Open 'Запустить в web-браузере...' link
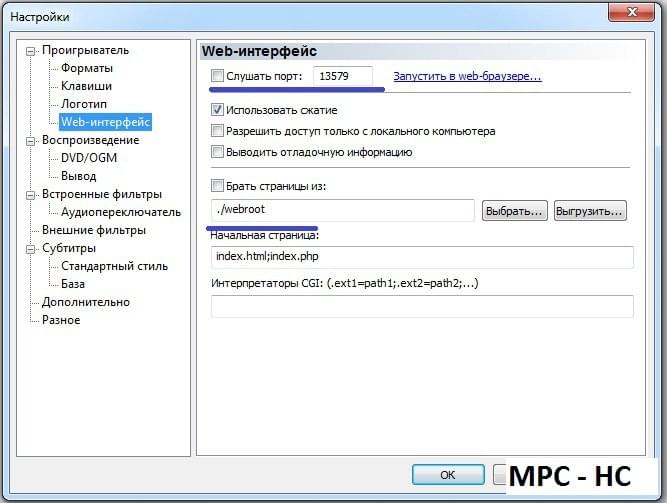Image resolution: width=667 pixels, height=503 pixels. [x=467, y=76]
